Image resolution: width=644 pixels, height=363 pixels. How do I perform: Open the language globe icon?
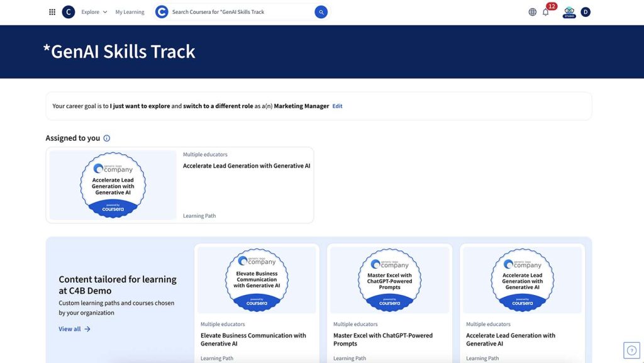click(533, 12)
